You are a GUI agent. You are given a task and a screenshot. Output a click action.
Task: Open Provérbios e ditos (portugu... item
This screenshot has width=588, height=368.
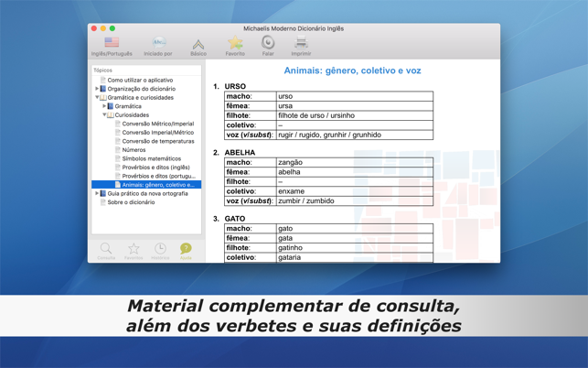pos(158,176)
